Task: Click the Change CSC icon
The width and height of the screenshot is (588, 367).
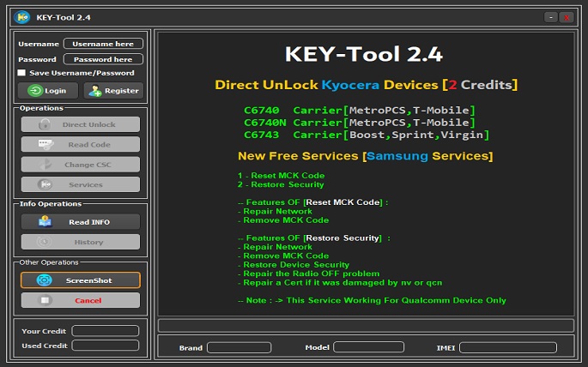Action: [45, 165]
